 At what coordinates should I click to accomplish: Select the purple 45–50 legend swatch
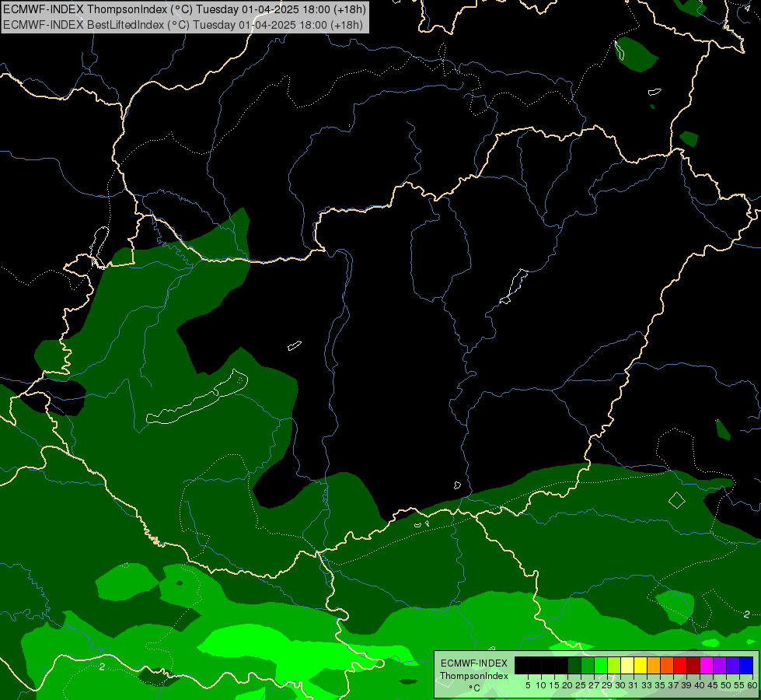pos(720,665)
